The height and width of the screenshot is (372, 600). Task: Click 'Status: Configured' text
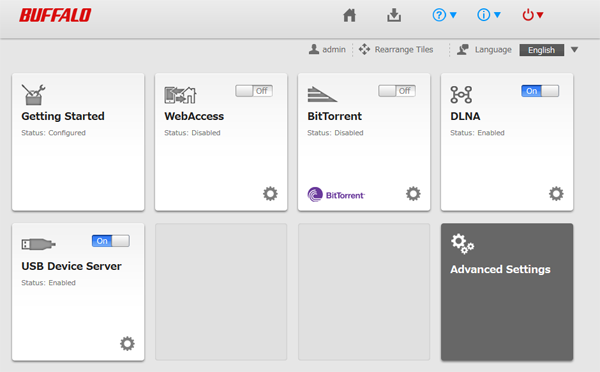coord(54,133)
